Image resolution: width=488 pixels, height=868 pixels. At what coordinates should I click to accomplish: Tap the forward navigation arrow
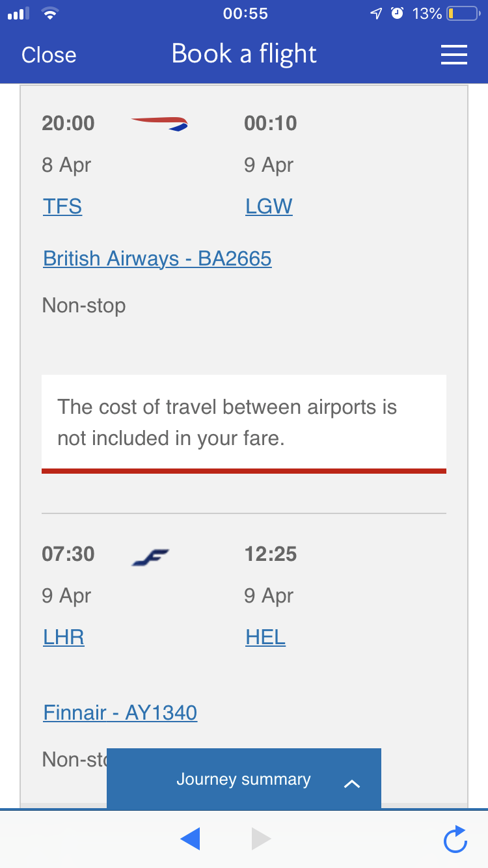[261, 839]
